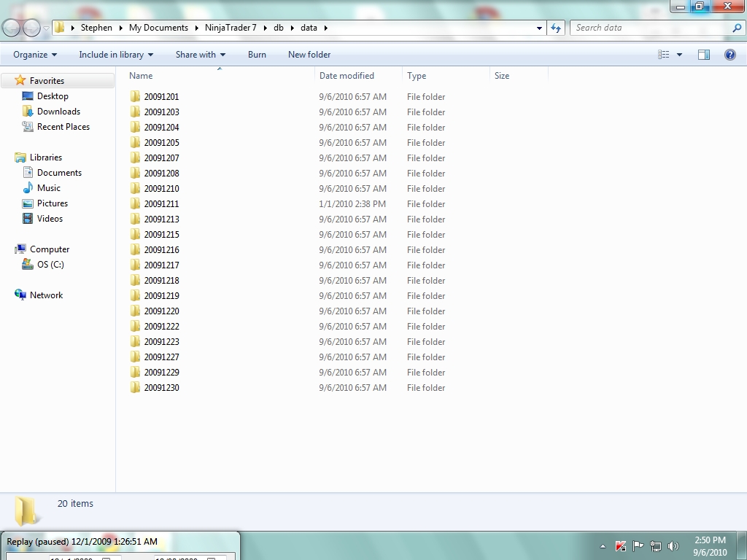Click the Action Center flag icon

click(638, 546)
